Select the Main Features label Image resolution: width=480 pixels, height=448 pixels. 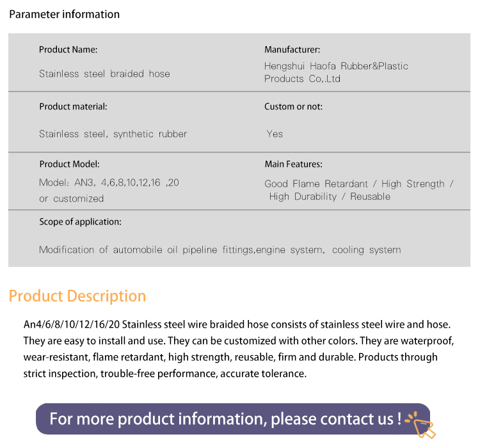[294, 164]
